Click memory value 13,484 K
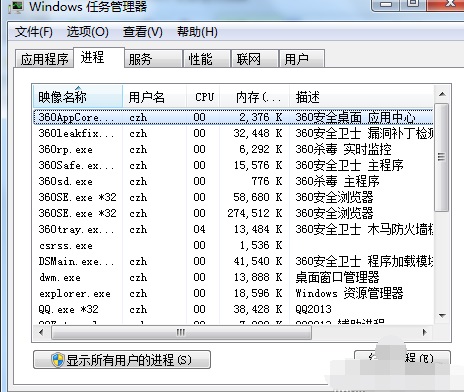The image size is (464, 392). pyautogui.click(x=258, y=229)
